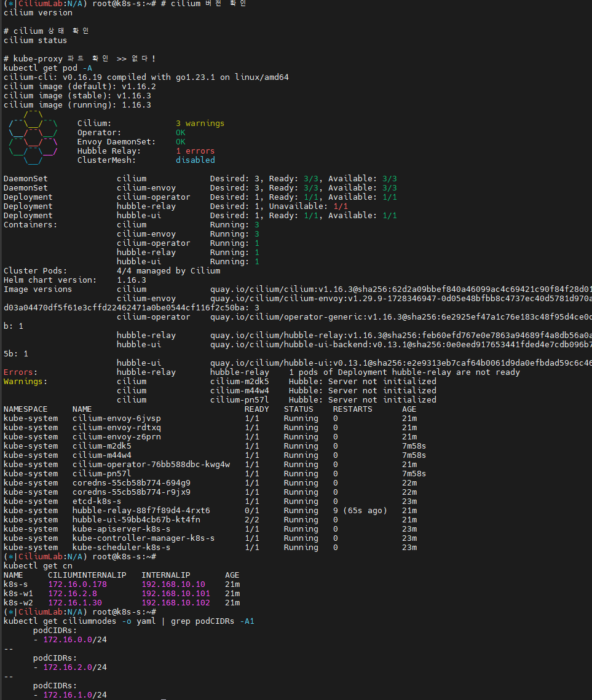The image size is (592, 700).
Task: Select the yellow "3 warnings" Cilium status
Action: [x=200, y=124]
